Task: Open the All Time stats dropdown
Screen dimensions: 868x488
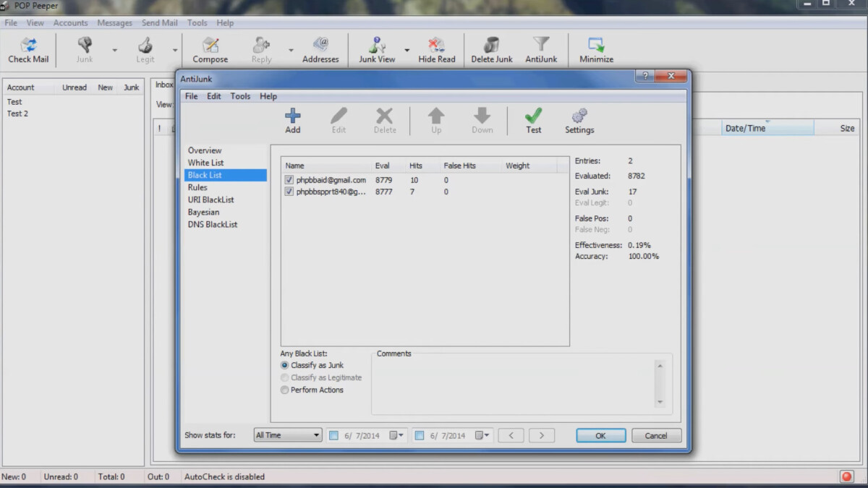Action: tap(287, 435)
